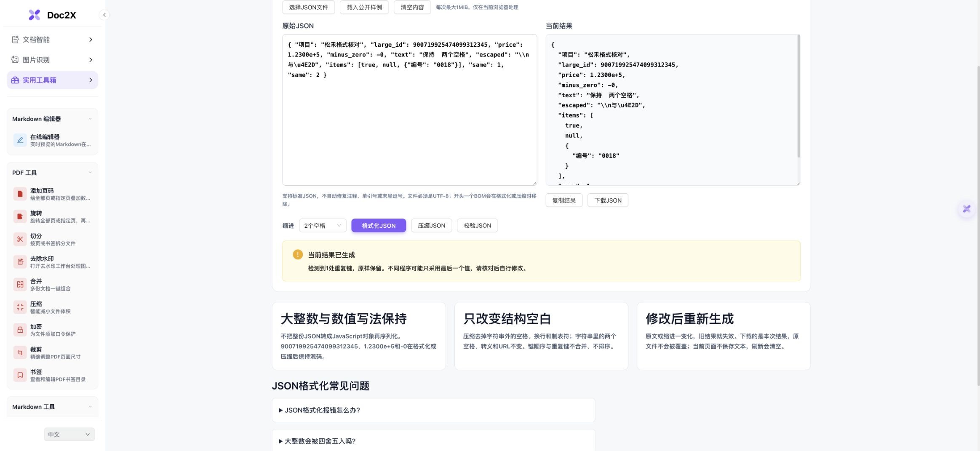Click the 文档智能 document icon
Image resolution: width=980 pixels, height=451 pixels.
point(15,40)
